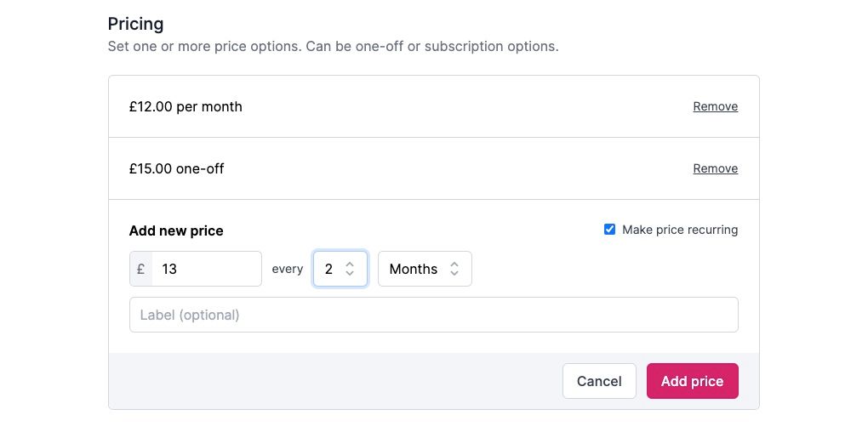This screenshot has height=432, width=868.
Task: Select the £12.00 per month row text
Action: (186, 106)
